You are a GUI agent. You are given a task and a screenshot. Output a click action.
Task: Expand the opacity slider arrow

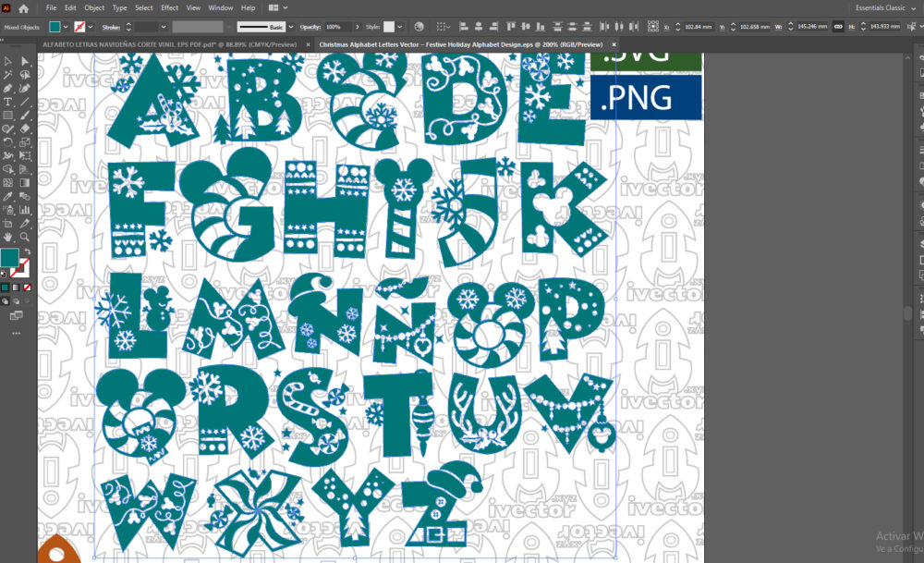click(357, 27)
